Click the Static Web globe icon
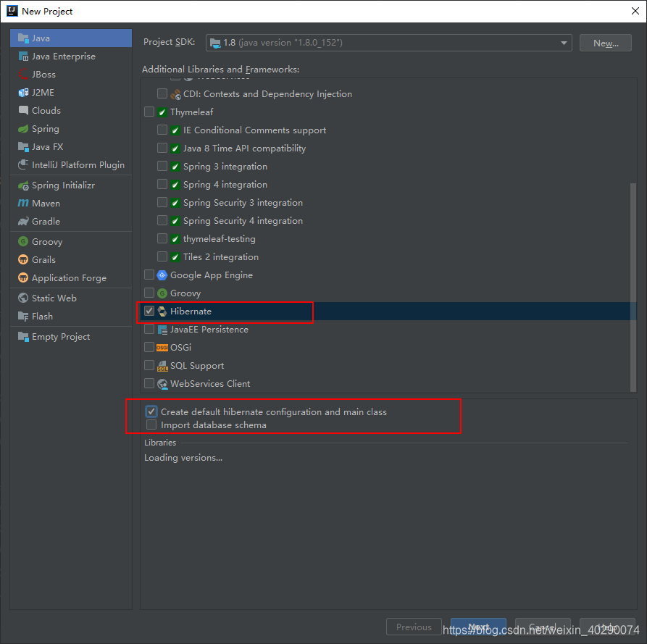This screenshot has height=644, width=647. [23, 298]
